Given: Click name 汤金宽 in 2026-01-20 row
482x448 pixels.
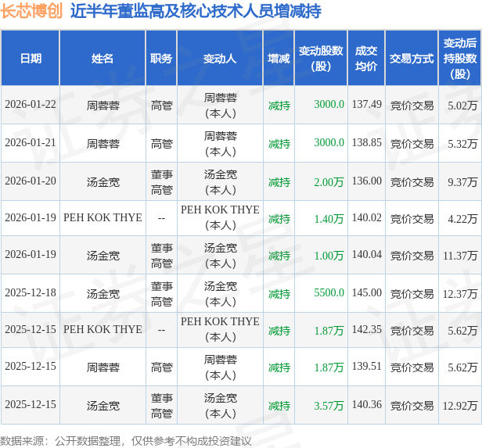Looking at the screenshot, I should click(103, 182).
